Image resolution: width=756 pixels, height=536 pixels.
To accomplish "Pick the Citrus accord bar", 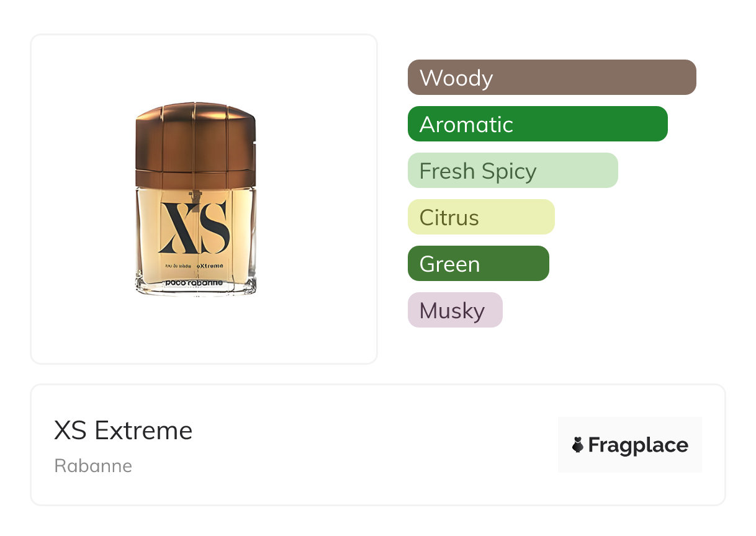I will [x=480, y=217].
